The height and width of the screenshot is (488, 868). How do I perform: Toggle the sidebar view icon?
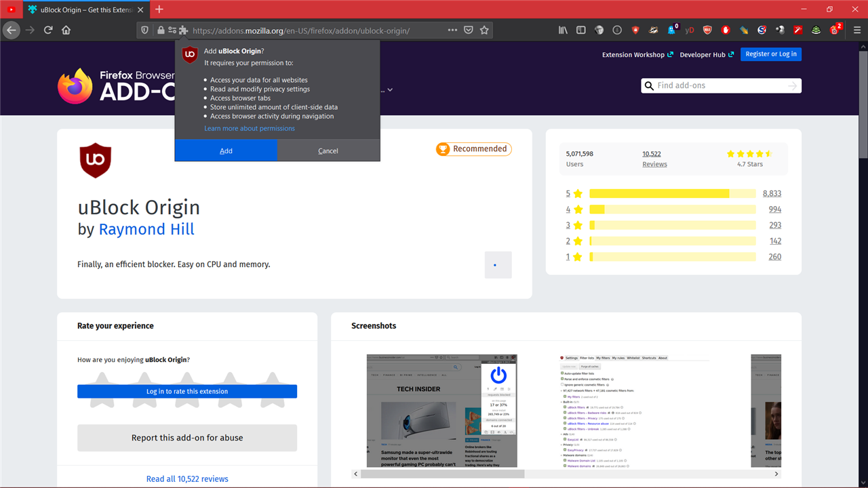[x=581, y=30]
